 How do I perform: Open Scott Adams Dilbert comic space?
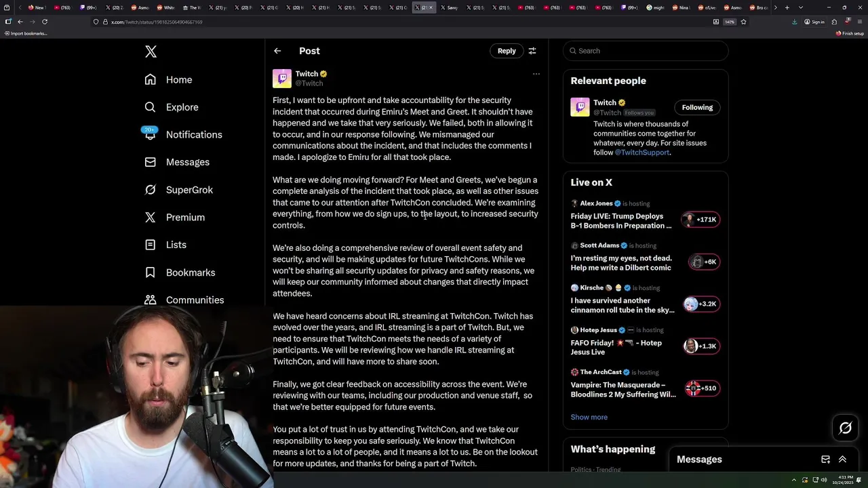(x=621, y=263)
